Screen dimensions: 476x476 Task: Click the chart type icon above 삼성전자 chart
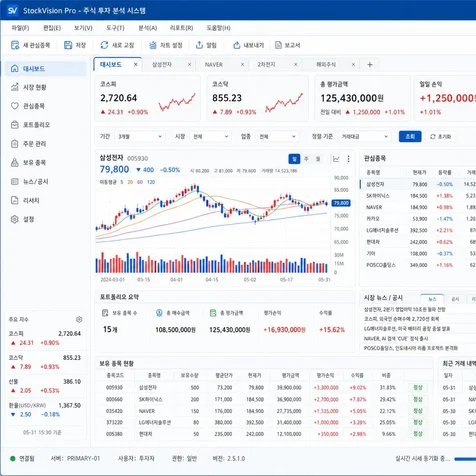(336, 159)
